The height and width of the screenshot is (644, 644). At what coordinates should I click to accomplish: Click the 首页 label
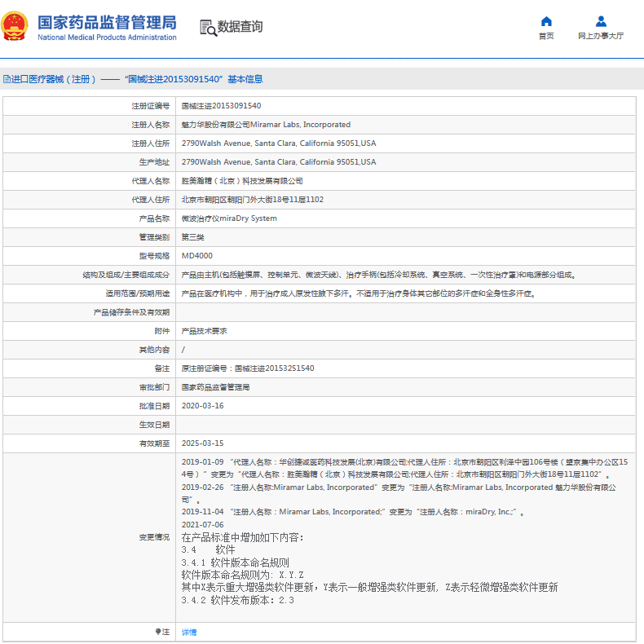546,36
